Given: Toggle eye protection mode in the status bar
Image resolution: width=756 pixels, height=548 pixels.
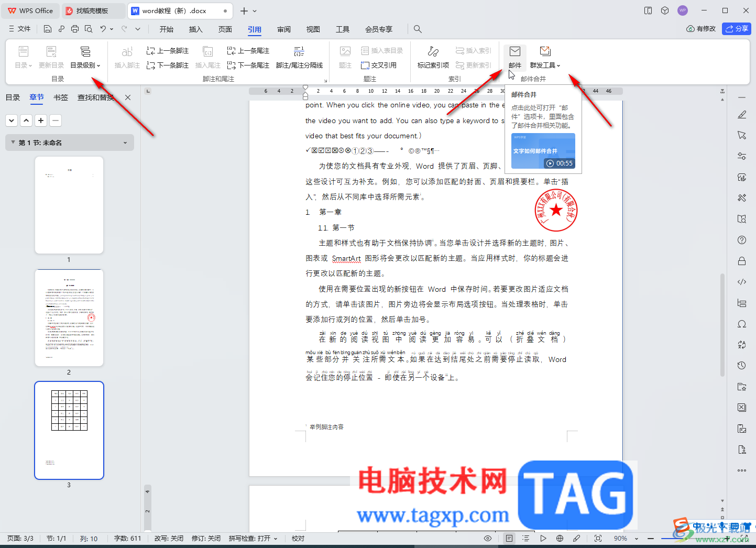Looking at the screenshot, I should click(488, 538).
